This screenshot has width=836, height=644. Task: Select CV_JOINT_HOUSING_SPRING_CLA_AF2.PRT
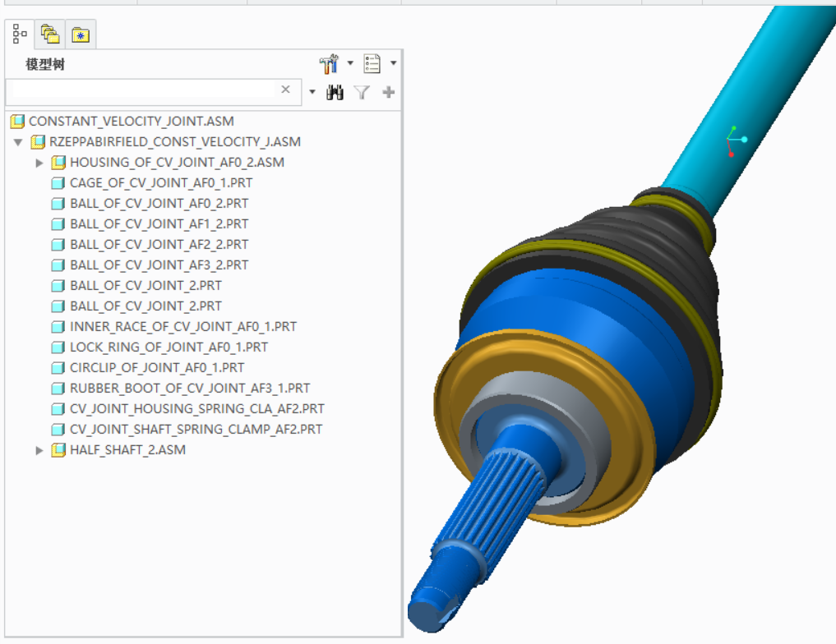point(196,408)
